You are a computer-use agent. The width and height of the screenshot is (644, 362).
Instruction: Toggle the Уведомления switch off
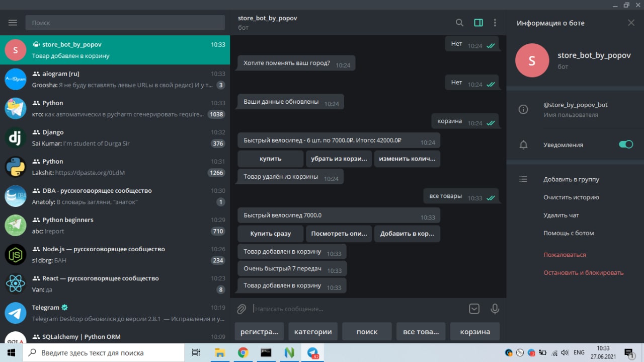(x=626, y=144)
